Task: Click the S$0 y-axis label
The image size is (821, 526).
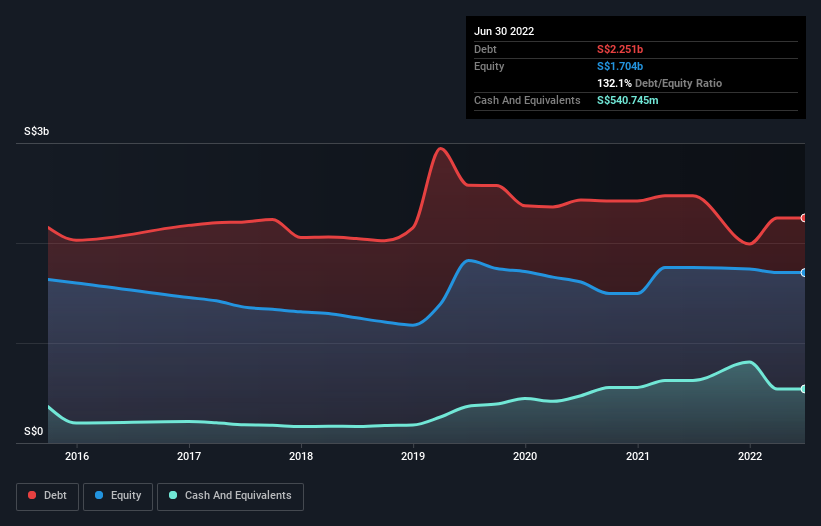Action: [34, 432]
